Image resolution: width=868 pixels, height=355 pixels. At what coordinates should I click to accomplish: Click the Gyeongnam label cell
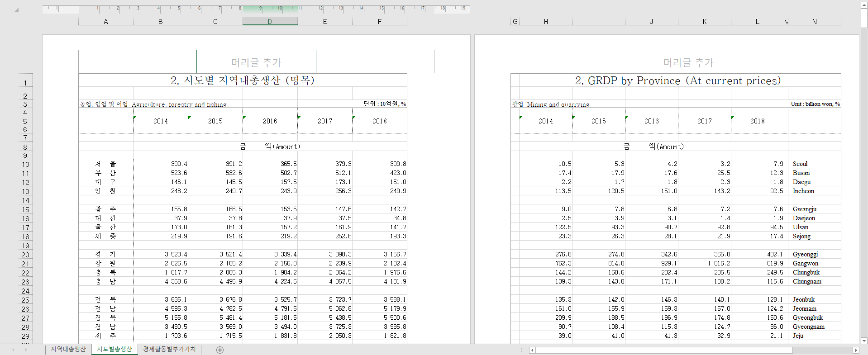point(815,327)
